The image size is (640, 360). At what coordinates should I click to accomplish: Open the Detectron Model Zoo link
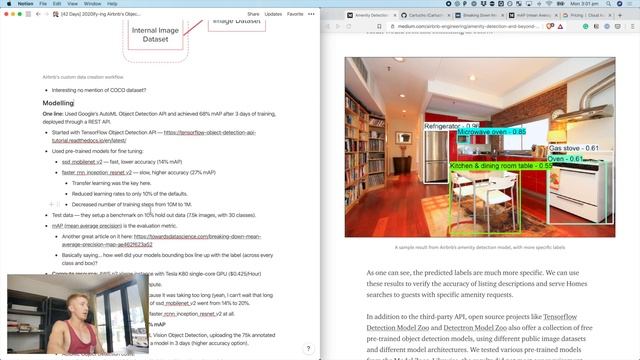[475, 328]
